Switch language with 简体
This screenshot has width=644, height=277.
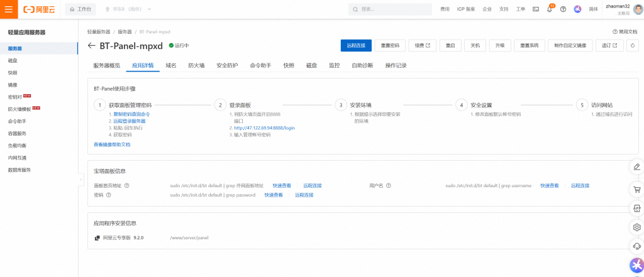click(594, 9)
